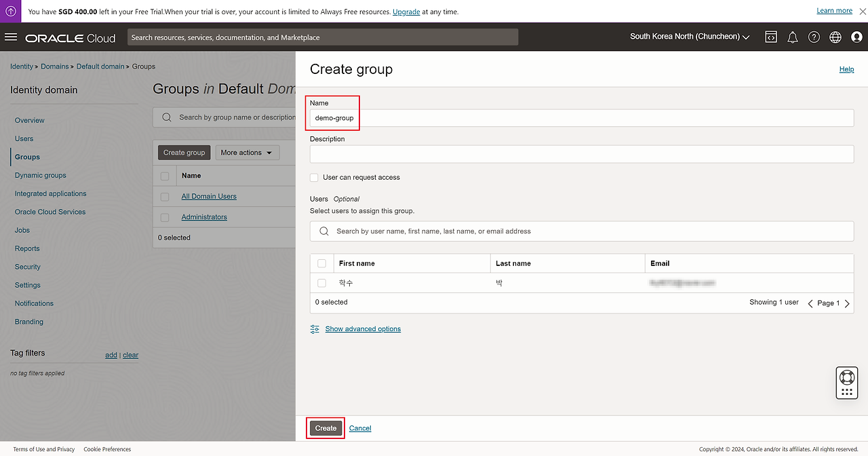Expand Show advanced options
868x456 pixels.
(362, 329)
